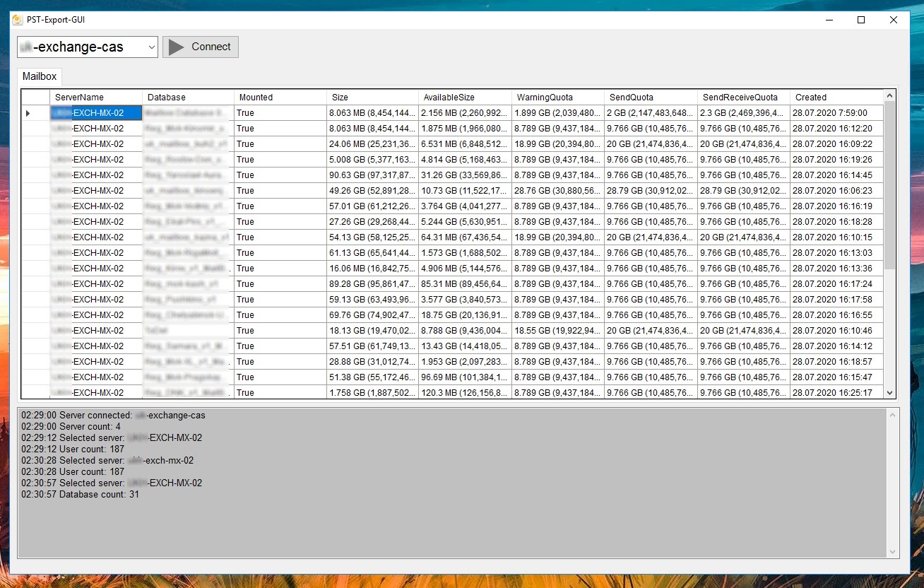Image resolution: width=924 pixels, height=588 pixels.
Task: Select the available size cell 64.31 MB
Action: [466, 237]
